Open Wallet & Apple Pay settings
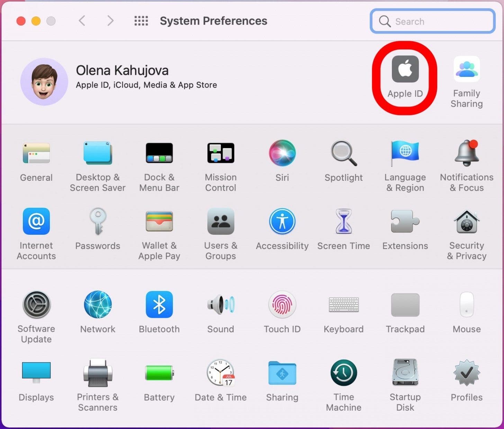This screenshot has height=429, width=504. (159, 222)
